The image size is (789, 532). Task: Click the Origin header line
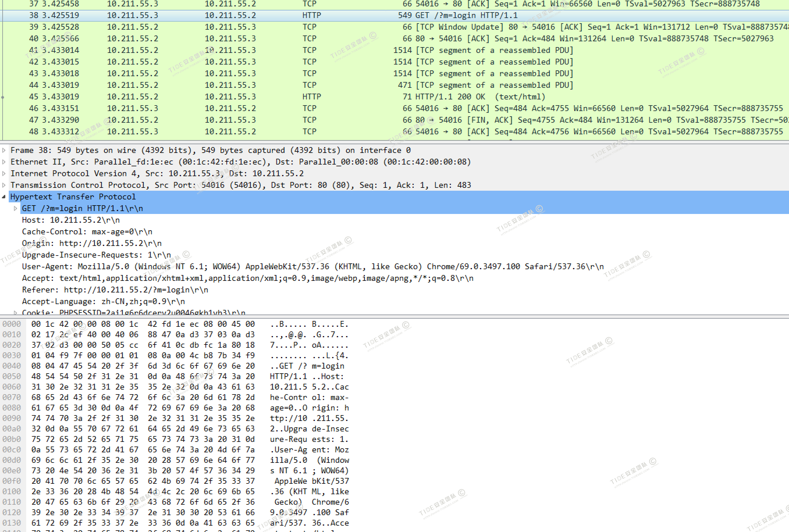[x=92, y=243]
